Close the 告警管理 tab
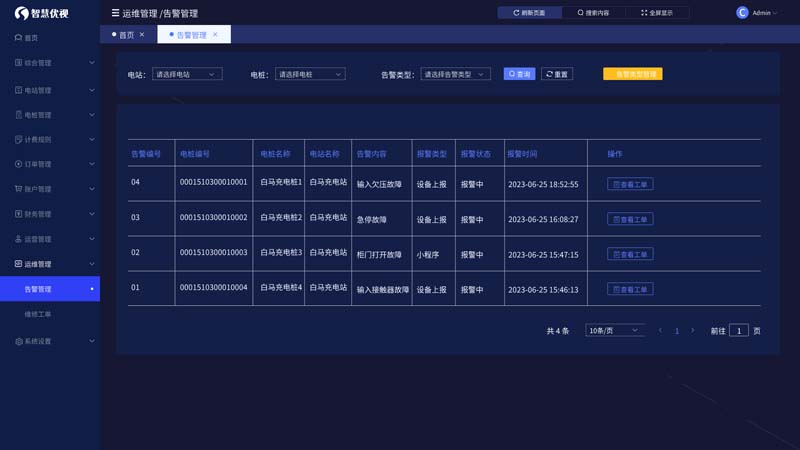Screen dimensions: 800x450 pyautogui.click(x=215, y=34)
